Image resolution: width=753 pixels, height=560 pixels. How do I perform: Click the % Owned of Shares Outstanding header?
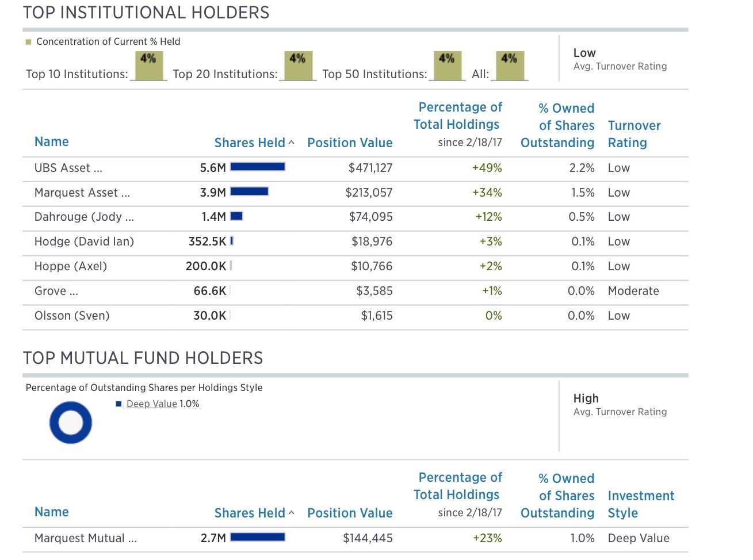557,125
